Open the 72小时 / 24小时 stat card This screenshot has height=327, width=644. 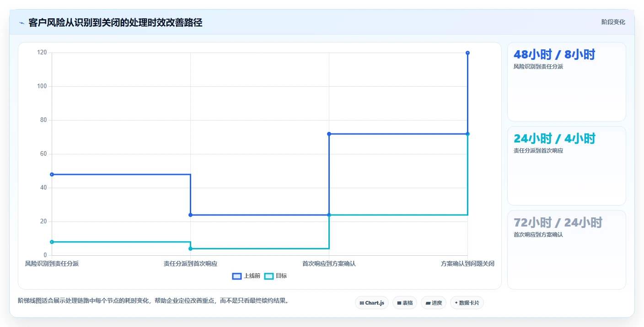pos(566,250)
